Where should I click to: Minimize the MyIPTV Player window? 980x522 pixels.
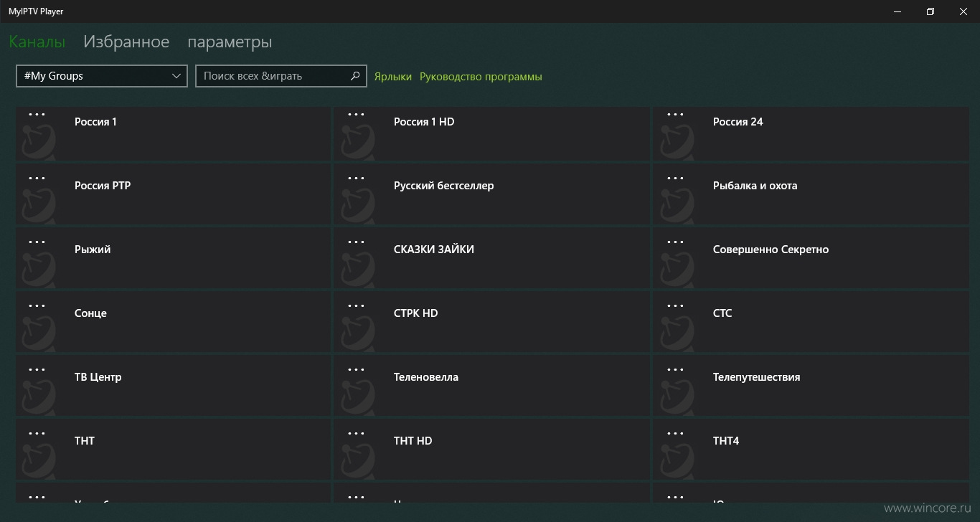[x=897, y=11]
